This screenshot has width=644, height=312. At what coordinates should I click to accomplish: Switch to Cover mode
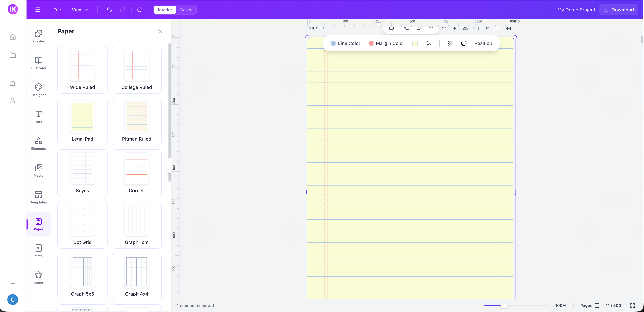(x=186, y=10)
